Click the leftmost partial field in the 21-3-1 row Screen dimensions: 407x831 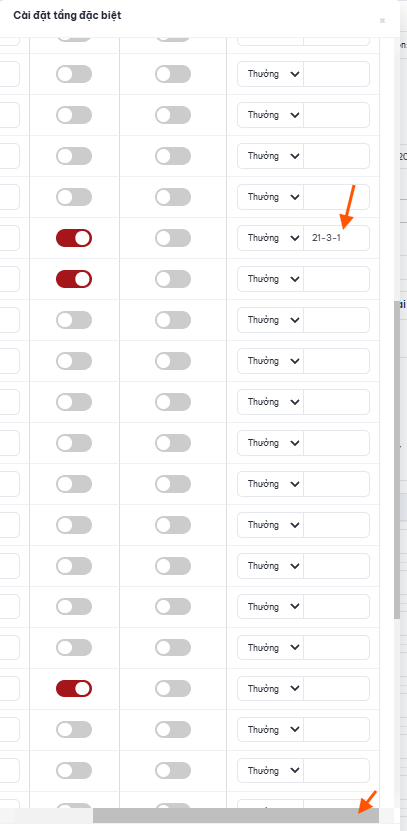(x=10, y=238)
